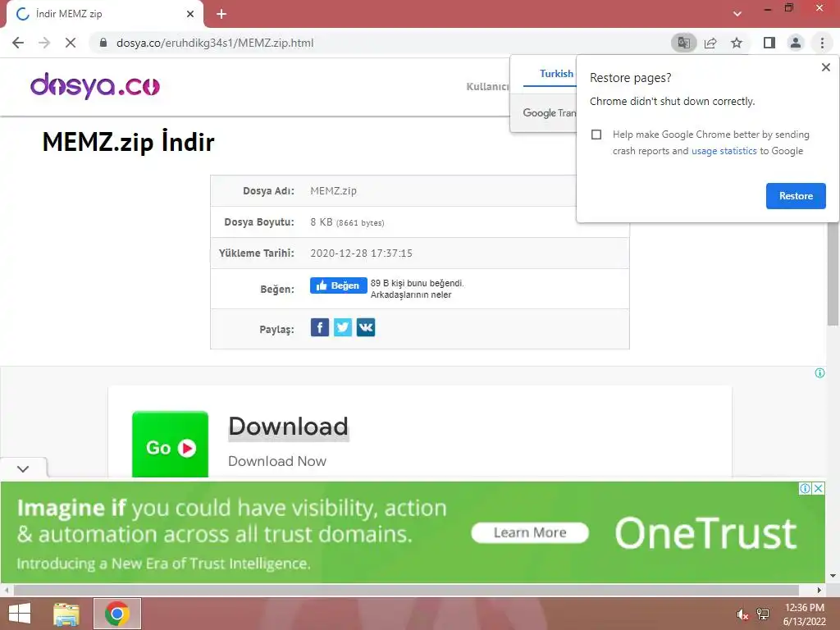Click the forward navigation arrow
This screenshot has width=840, height=630.
click(x=44, y=43)
